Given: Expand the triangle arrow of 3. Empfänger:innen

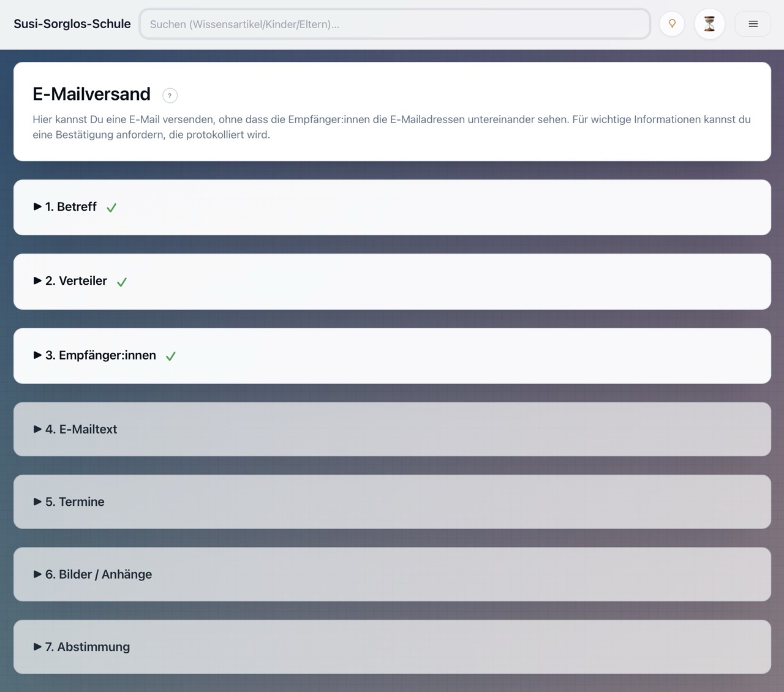Looking at the screenshot, I should coord(37,355).
